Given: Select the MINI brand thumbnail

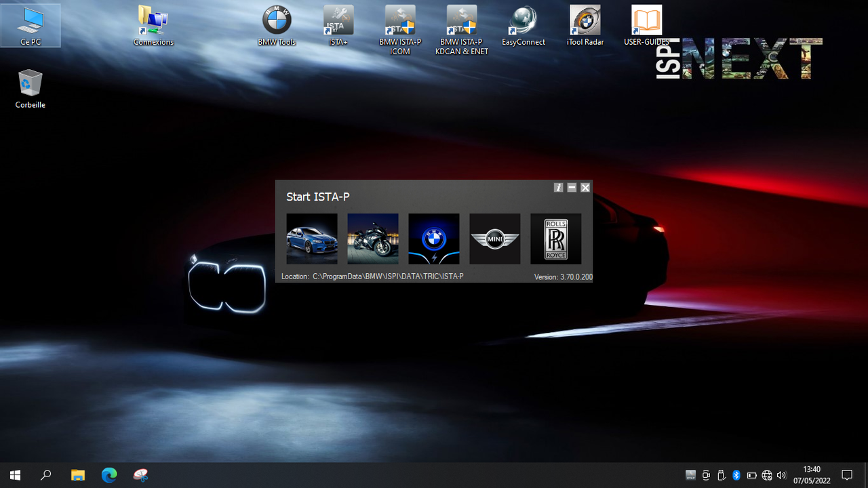Looking at the screenshot, I should coord(495,239).
